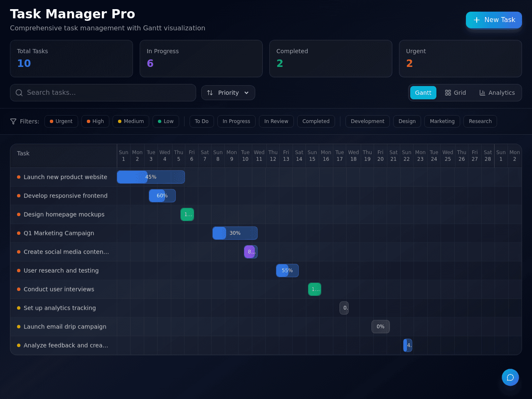Click the green Conduct user interviews bar
This screenshot has height=399, width=532.
[315, 289]
